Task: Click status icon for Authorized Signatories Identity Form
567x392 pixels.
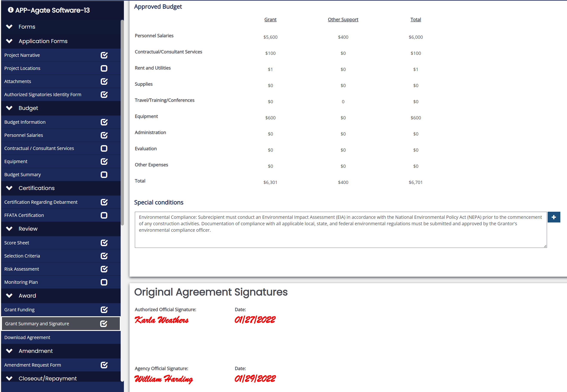Action: pyautogui.click(x=104, y=95)
